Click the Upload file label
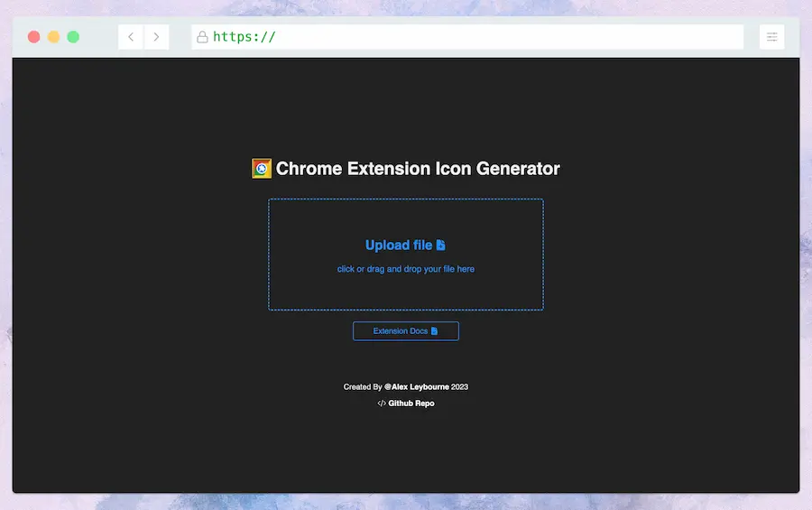 pos(398,246)
